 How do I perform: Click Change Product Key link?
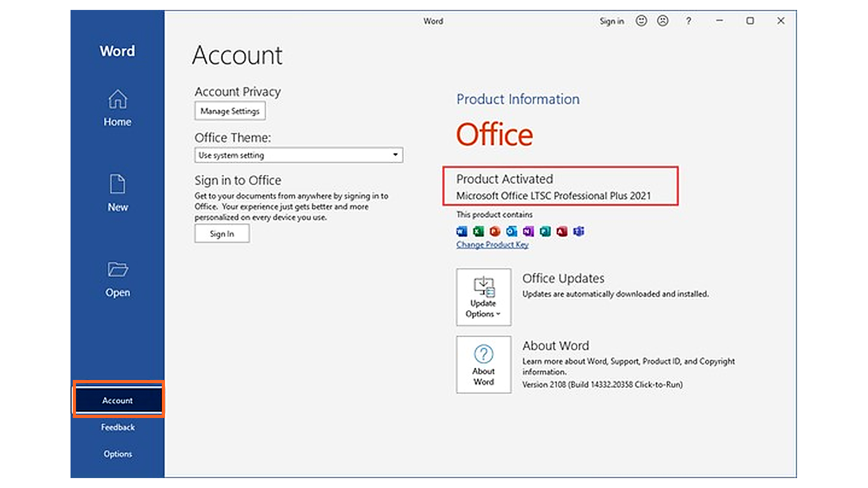click(x=492, y=244)
